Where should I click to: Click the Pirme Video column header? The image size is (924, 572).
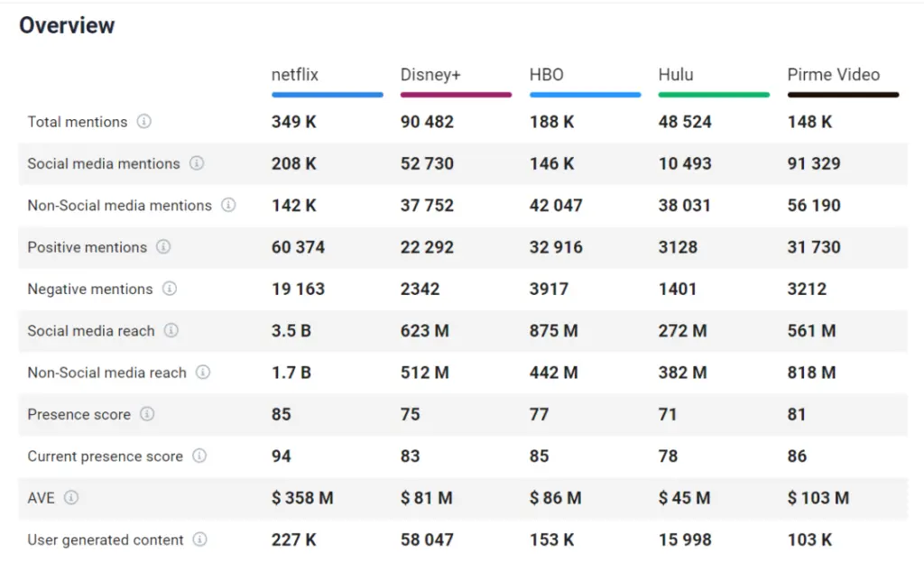click(833, 75)
